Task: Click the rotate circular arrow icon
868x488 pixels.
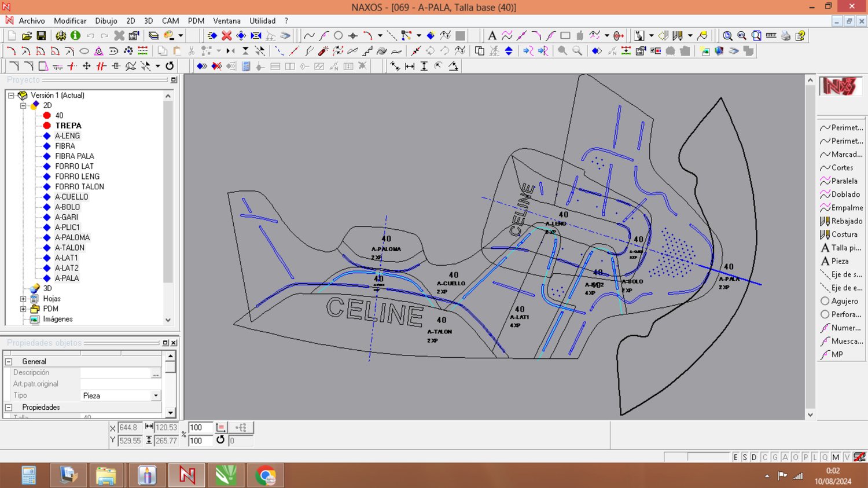Action: [170, 66]
